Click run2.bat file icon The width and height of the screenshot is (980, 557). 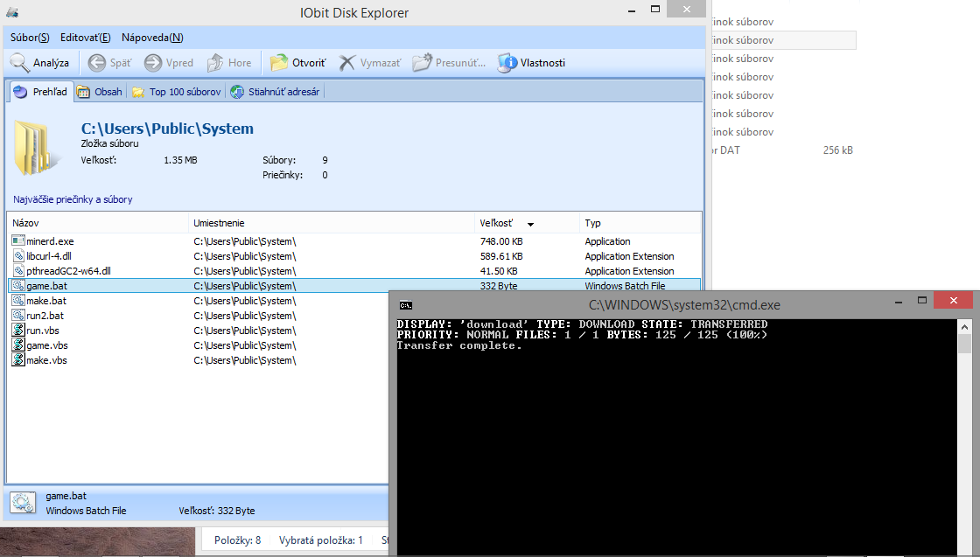coord(18,316)
